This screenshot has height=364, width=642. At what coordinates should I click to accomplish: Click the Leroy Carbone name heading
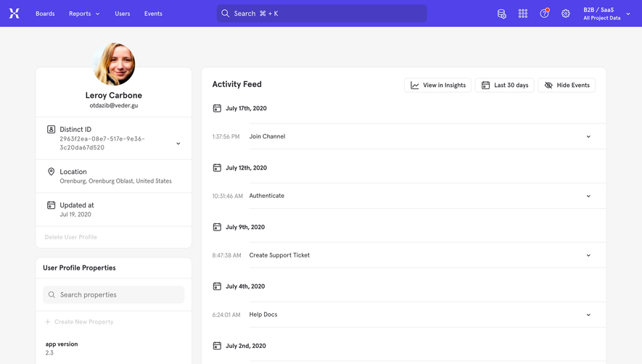tap(114, 96)
